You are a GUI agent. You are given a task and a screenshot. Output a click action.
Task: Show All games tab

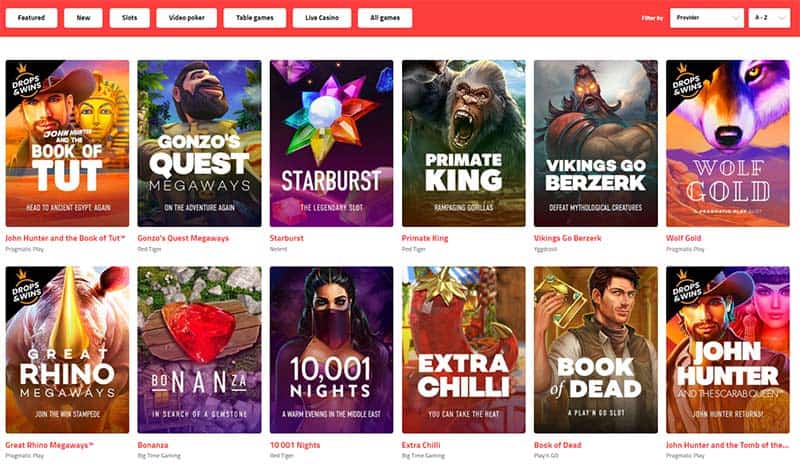coord(385,18)
